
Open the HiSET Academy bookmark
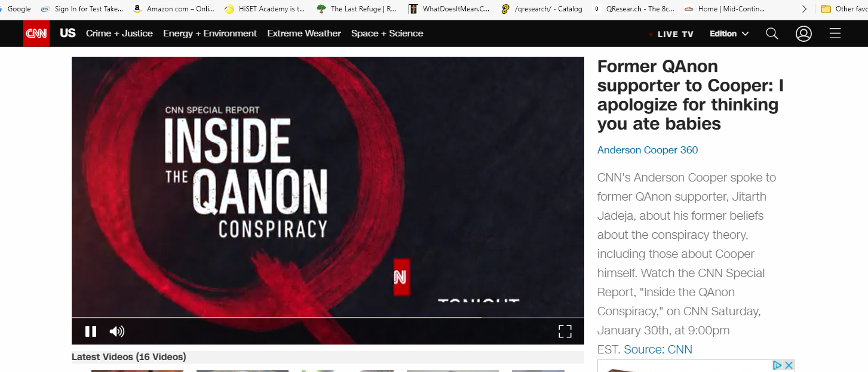(x=265, y=9)
